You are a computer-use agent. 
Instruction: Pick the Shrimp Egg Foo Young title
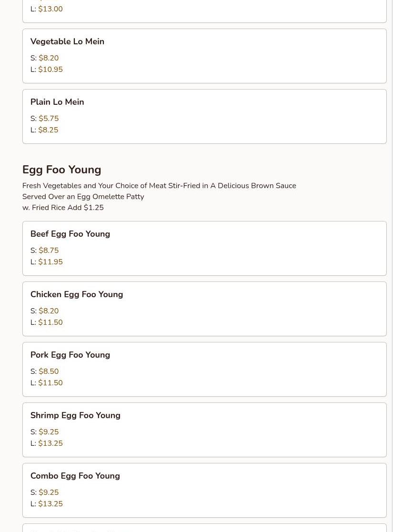click(x=75, y=415)
